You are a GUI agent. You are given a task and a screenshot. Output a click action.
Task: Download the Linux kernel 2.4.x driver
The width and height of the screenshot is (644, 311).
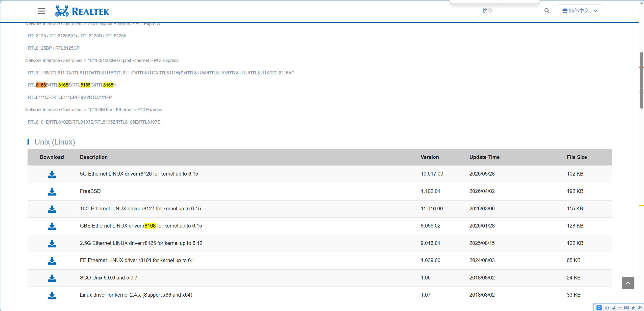[x=52, y=295]
